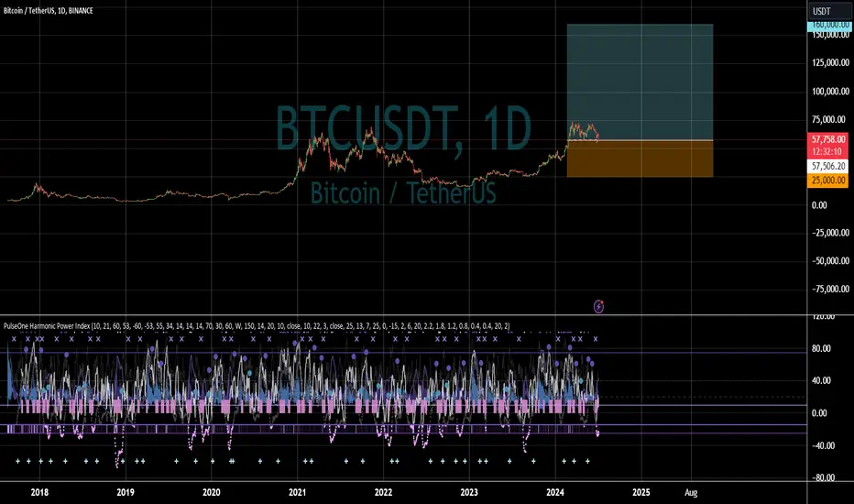
Task: Select the orange stop-loss zone of long position
Action: (640, 159)
